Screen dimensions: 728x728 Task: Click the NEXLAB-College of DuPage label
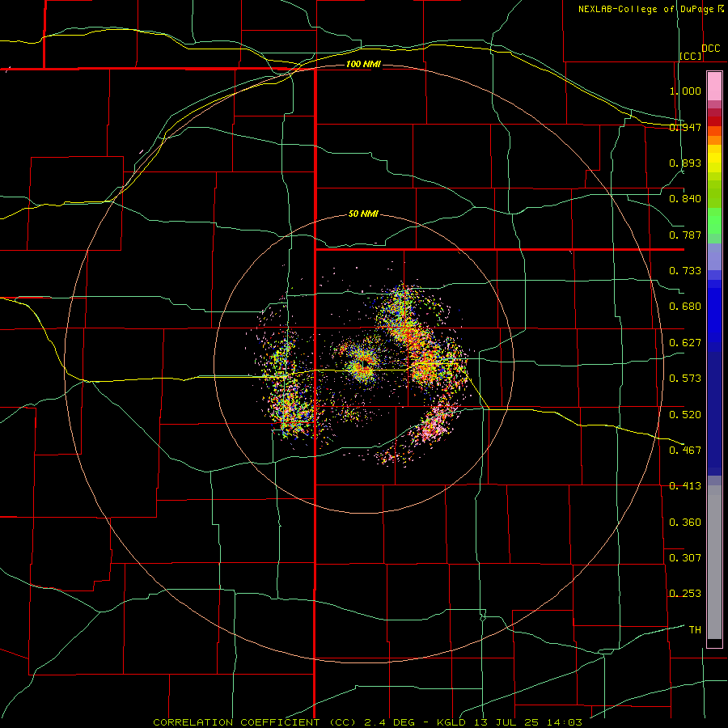(645, 9)
